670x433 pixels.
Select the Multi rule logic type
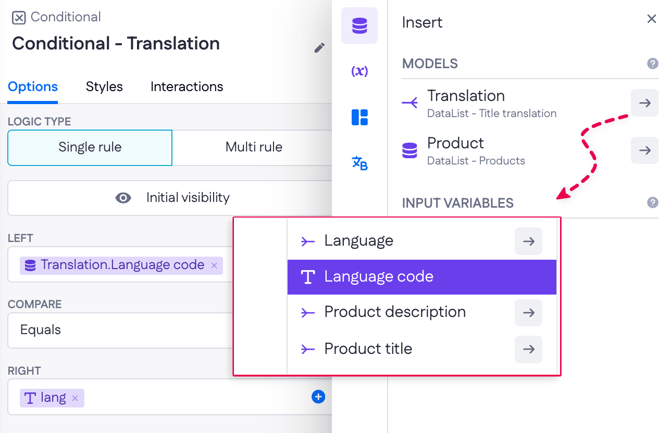tap(253, 148)
